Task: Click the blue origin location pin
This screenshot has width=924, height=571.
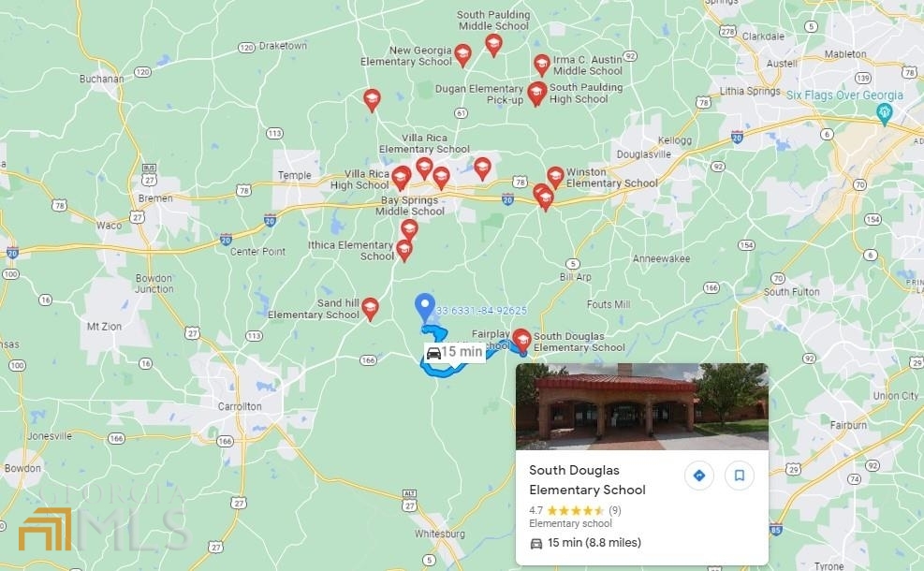Action: (x=425, y=307)
